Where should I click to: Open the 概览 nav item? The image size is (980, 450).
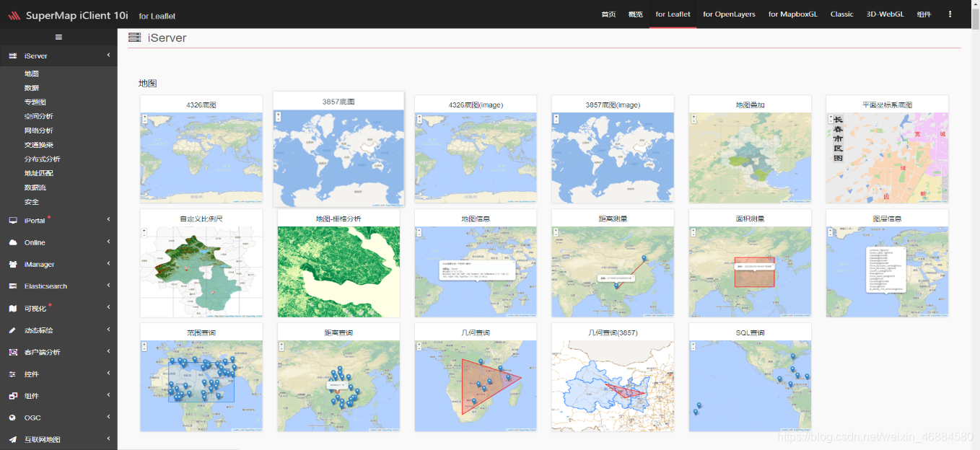[x=635, y=14]
